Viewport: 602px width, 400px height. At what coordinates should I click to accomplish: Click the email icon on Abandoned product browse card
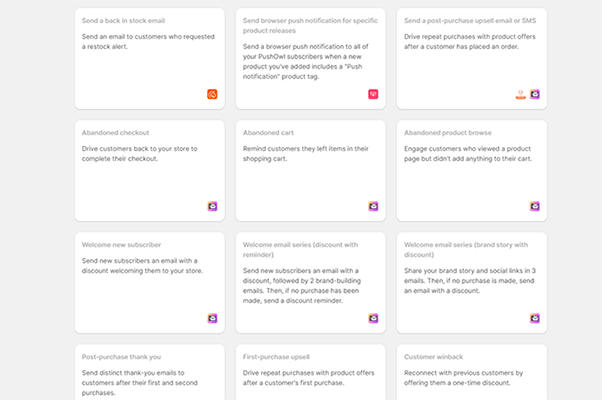coord(535,206)
